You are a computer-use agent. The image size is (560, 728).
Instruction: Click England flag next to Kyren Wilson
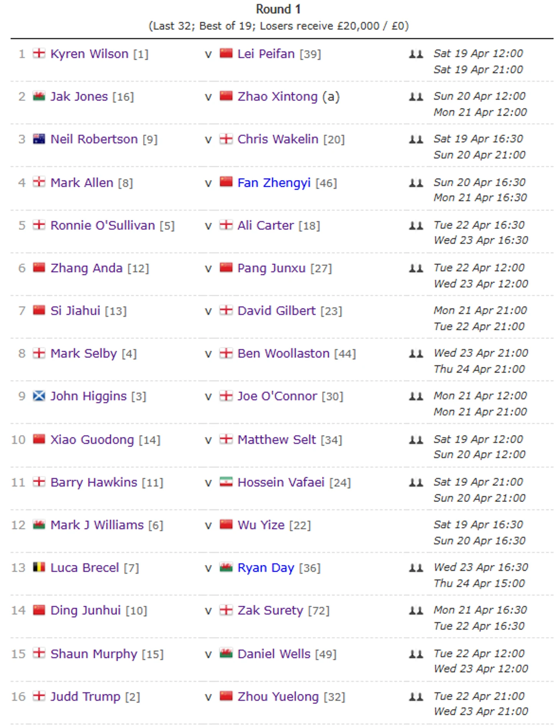(39, 53)
